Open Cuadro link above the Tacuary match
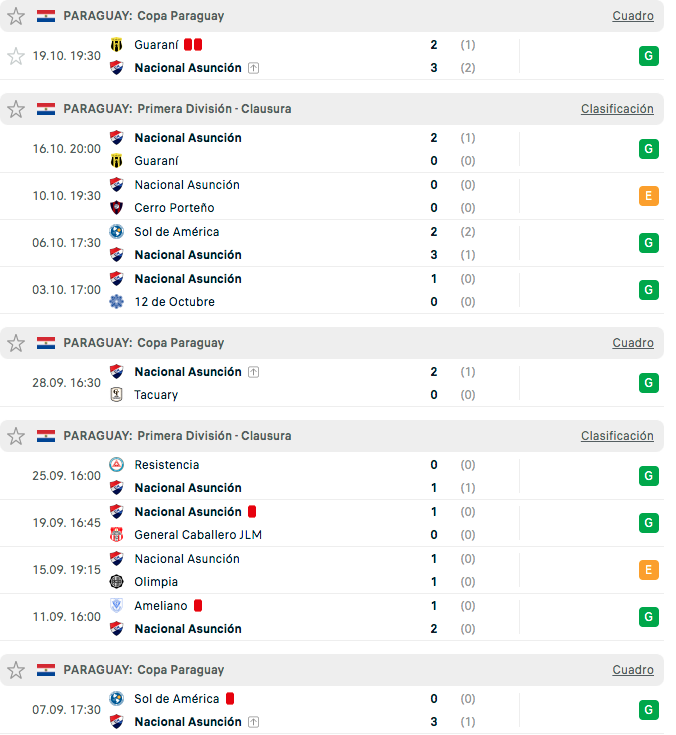Viewport: 676px width, 735px height. 633,343
